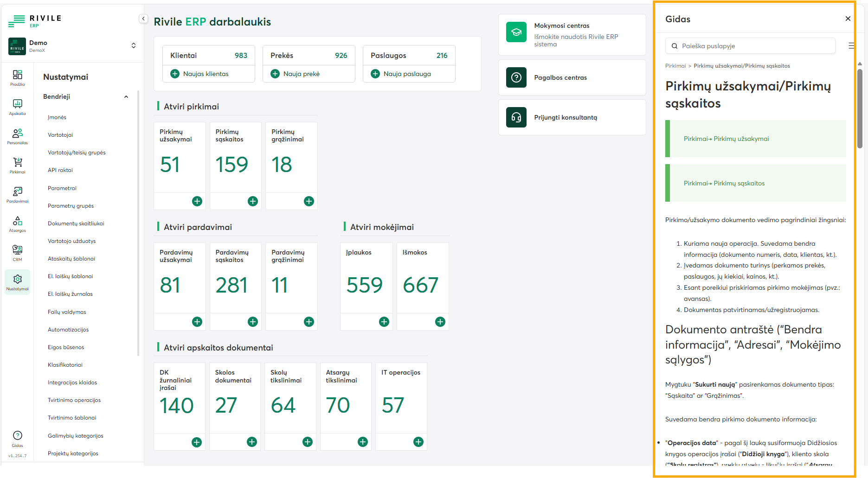Select Vartotojai in settings menu
The height and width of the screenshot is (478, 868).
point(60,135)
